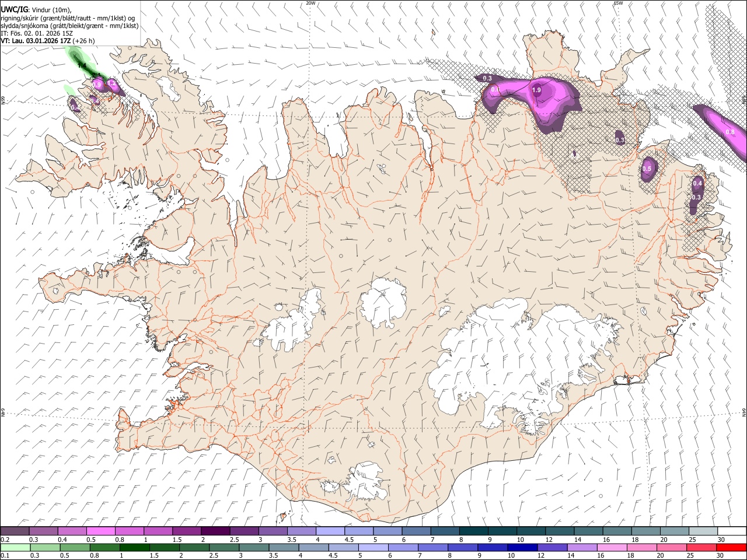
Task: Click the 0.8 value on the offshore eastern band
Action: click(x=730, y=132)
